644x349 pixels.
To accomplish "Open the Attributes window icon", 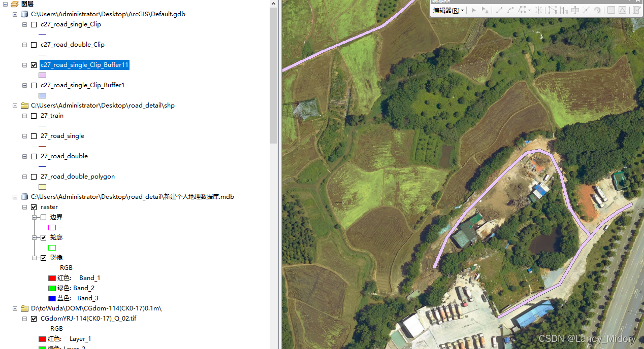I will (611, 10).
